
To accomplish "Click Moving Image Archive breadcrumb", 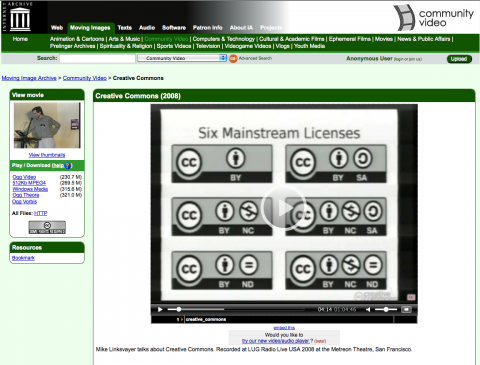I will pos(29,78).
